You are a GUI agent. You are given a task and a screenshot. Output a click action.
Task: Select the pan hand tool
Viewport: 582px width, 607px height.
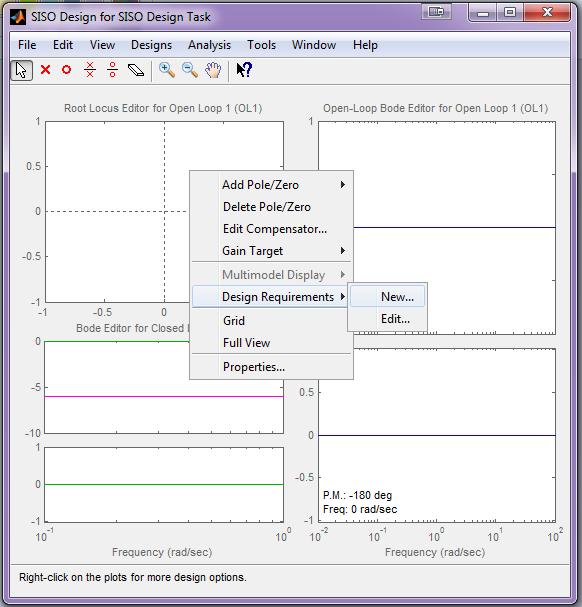(213, 70)
